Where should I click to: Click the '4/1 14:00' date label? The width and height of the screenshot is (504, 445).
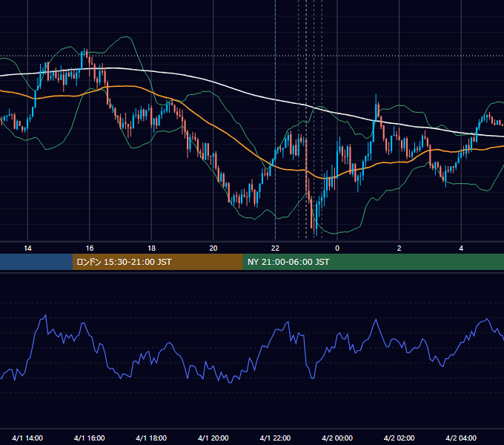coord(27,438)
